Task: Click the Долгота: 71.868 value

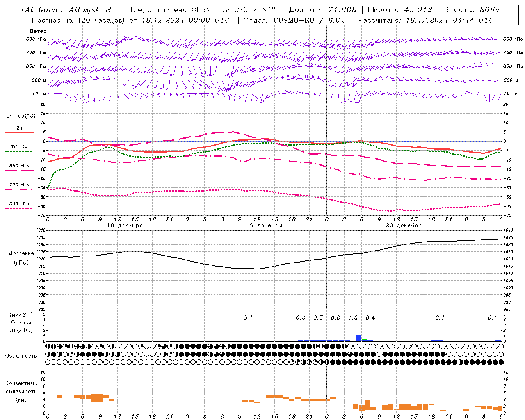Action: [323, 10]
